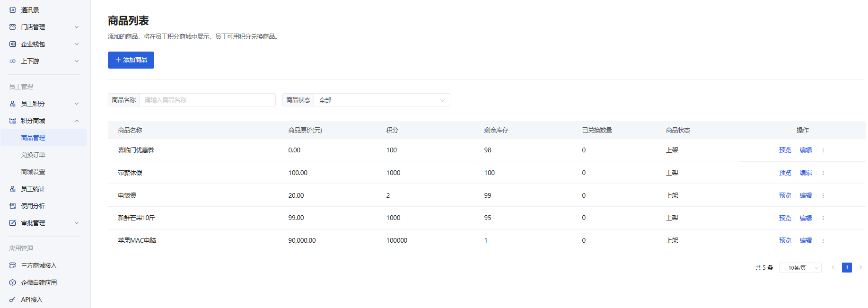868x308 pixels.
Task: Expand 审批管理 submenu chevron
Action: [x=77, y=223]
